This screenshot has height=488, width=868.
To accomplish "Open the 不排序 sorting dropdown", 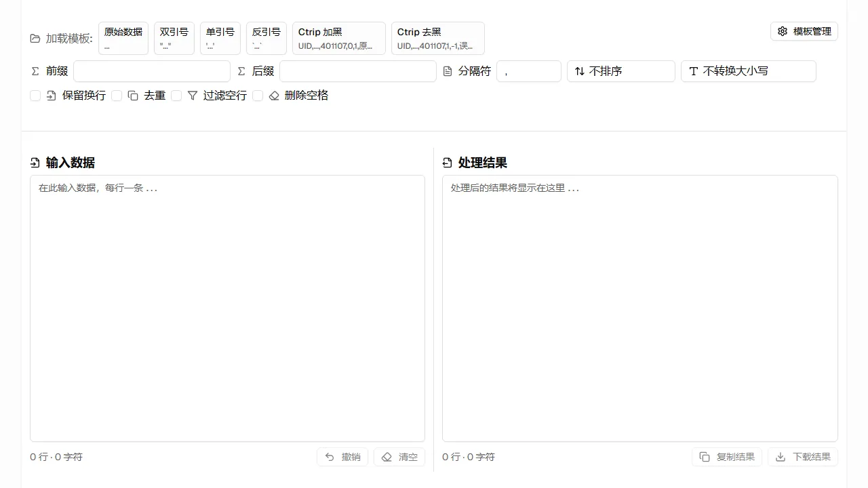I will 620,70.
